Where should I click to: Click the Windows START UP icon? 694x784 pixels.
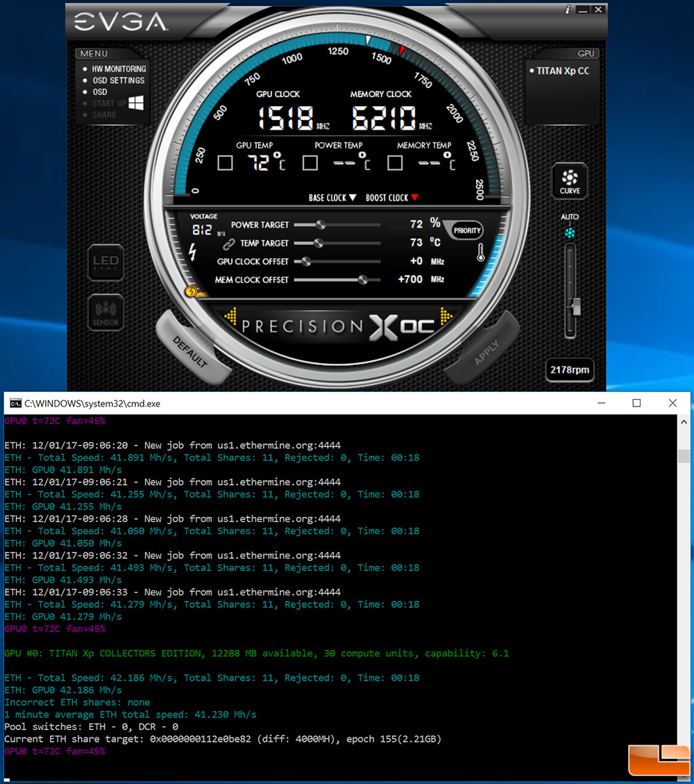(136, 103)
